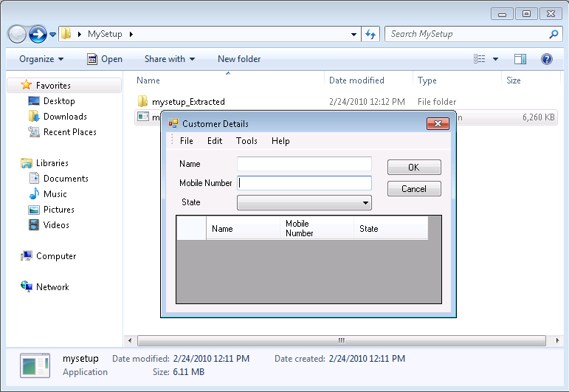The image size is (569, 392).
Task: Click the State grid column header
Action: click(x=391, y=228)
